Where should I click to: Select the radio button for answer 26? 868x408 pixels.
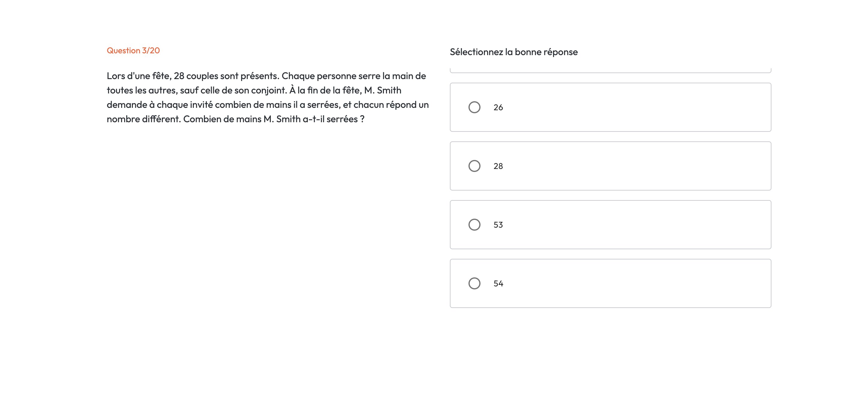coord(474,107)
